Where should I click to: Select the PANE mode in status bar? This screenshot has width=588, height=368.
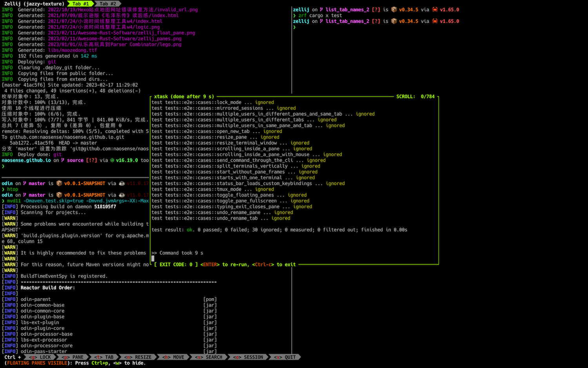[x=73, y=357]
